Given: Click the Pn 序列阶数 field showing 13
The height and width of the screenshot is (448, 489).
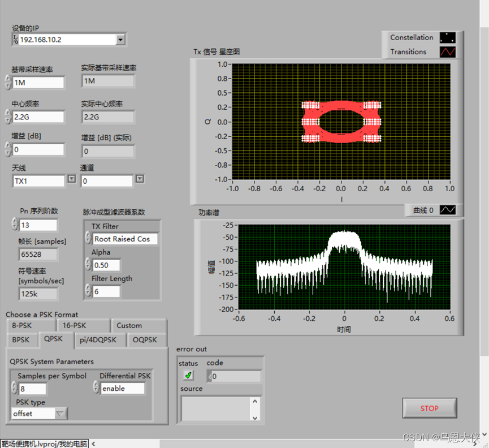Looking at the screenshot, I should point(38,225).
